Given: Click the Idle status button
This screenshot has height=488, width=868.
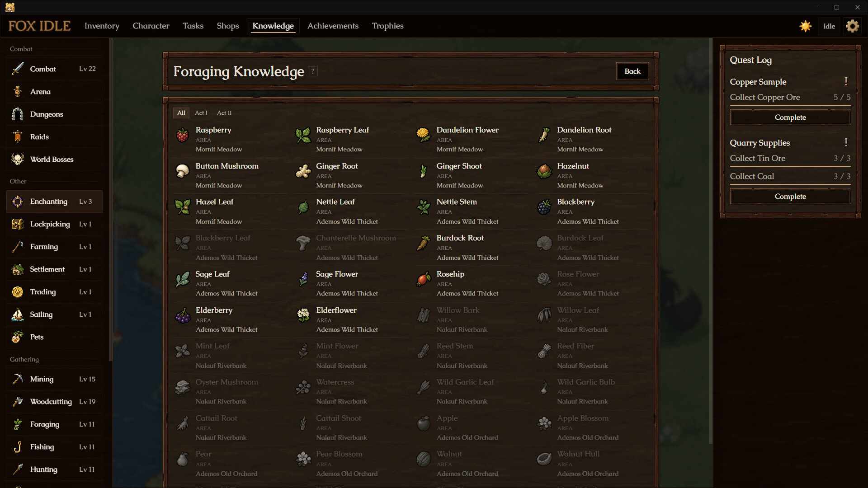Looking at the screenshot, I should (829, 26).
